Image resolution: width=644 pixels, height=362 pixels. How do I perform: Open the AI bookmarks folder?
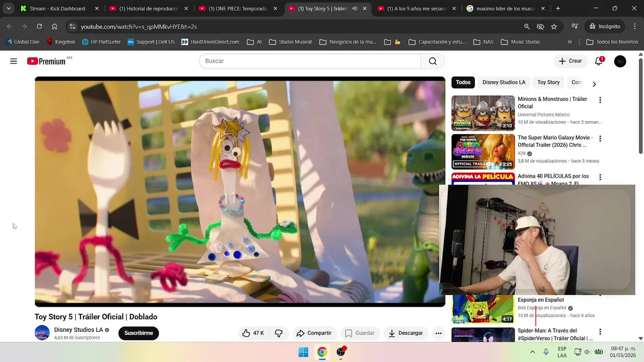(x=254, y=42)
